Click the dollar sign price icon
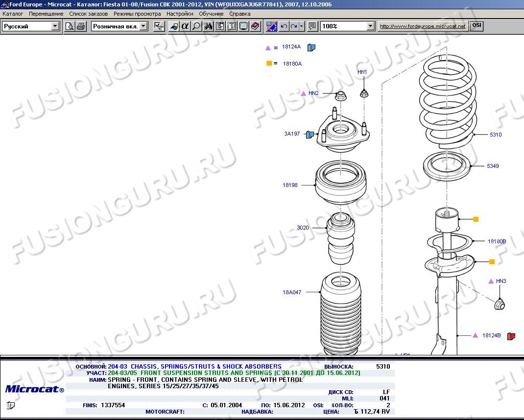The width and height of the screenshot is (524, 420). (x=232, y=26)
